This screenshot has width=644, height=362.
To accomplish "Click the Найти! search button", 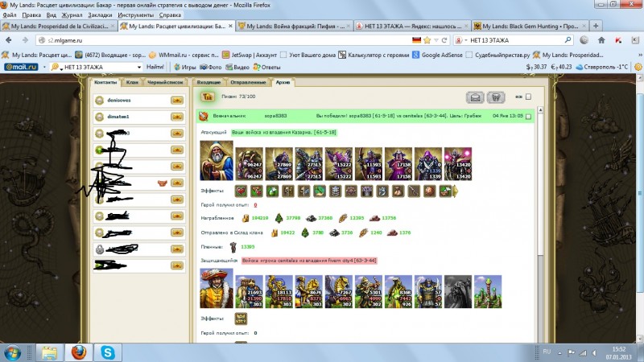I will (156, 67).
